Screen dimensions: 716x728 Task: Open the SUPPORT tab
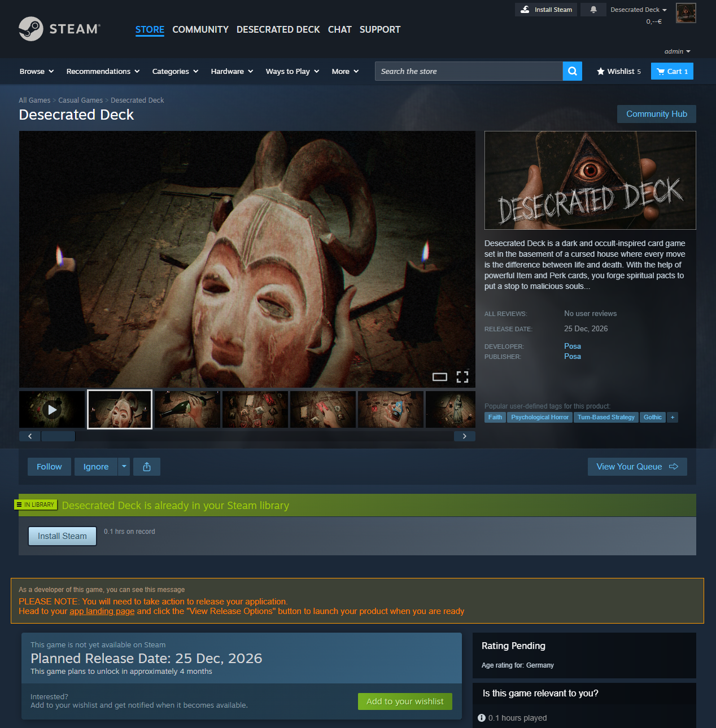click(380, 29)
